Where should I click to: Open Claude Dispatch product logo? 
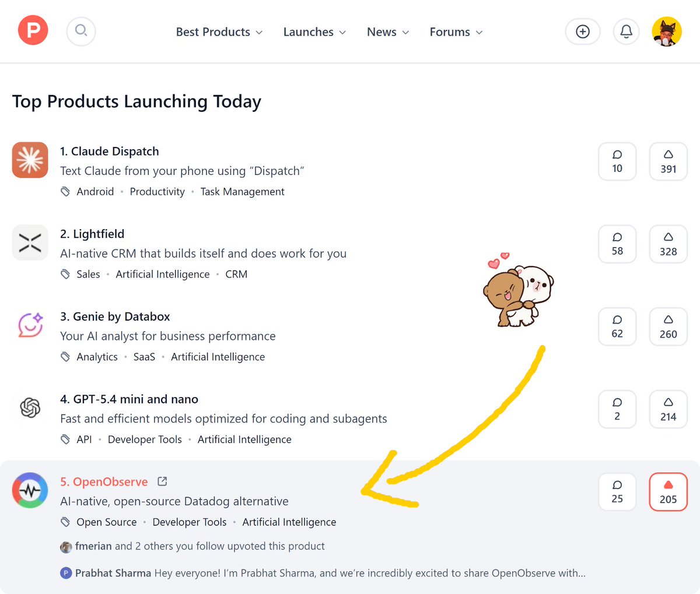coord(30,160)
